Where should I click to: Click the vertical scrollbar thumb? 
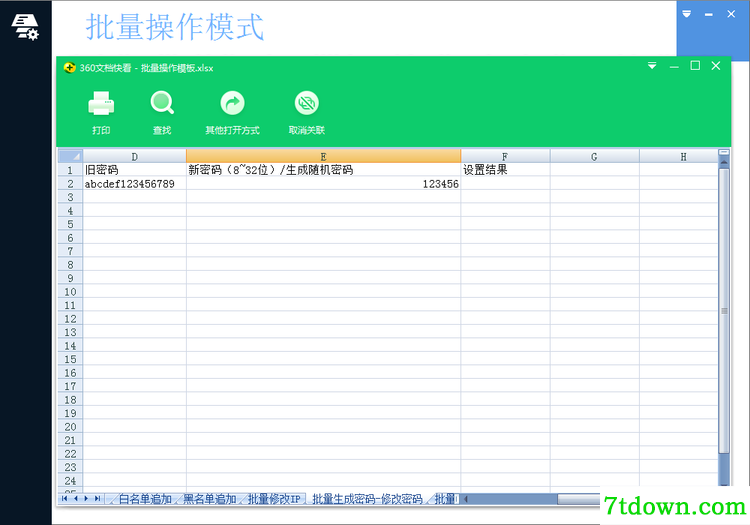[724, 311]
